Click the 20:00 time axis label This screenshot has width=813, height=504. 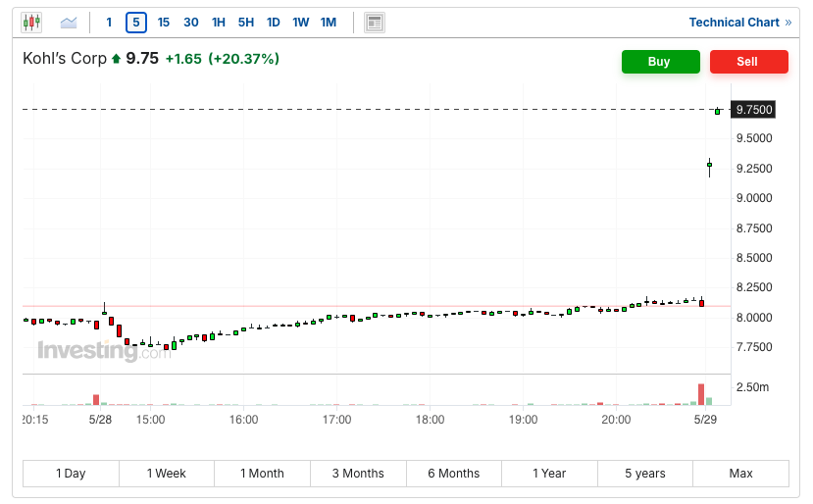pyautogui.click(x=616, y=420)
